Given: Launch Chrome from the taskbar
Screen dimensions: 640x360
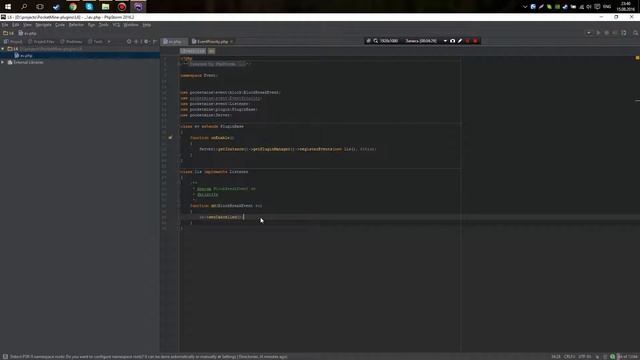Looking at the screenshot, I should pos(73,7).
